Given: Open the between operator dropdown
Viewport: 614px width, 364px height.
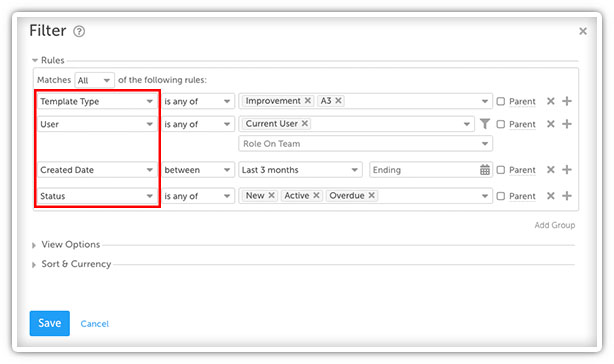Looking at the screenshot, I should [198, 170].
